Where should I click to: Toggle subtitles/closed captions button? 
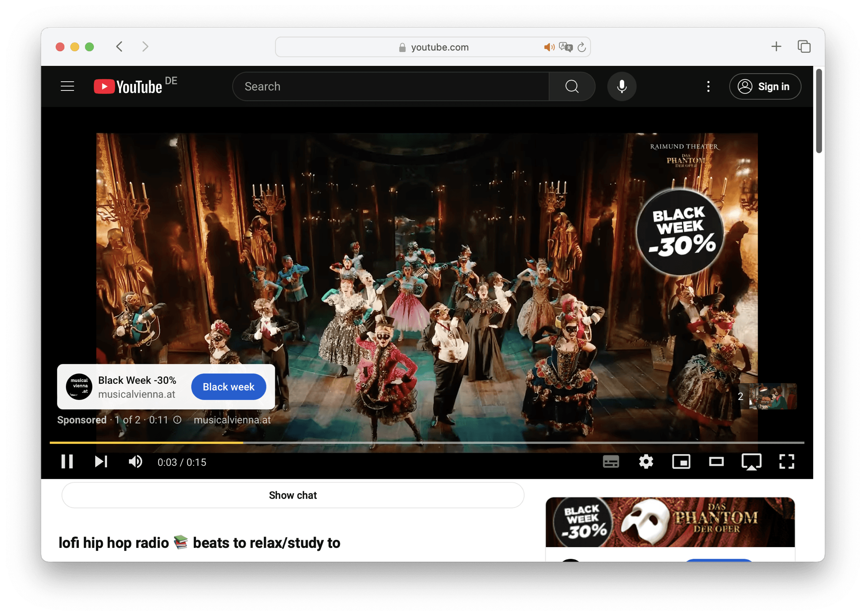611,462
